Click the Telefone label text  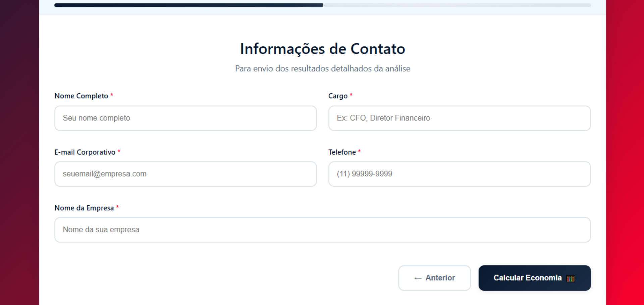pos(342,152)
